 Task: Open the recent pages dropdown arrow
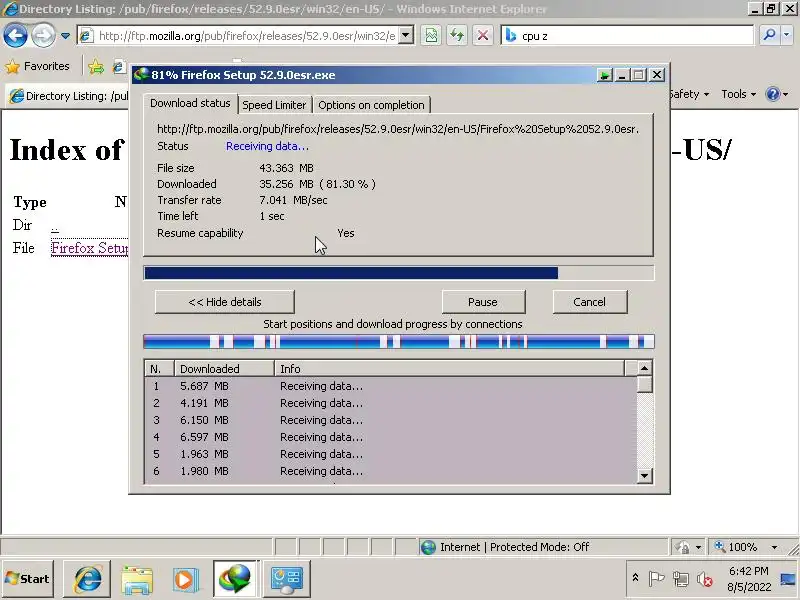point(65,36)
